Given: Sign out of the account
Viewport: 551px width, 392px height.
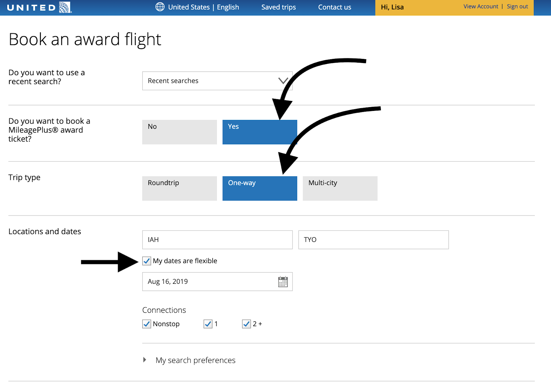Looking at the screenshot, I should (x=517, y=7).
